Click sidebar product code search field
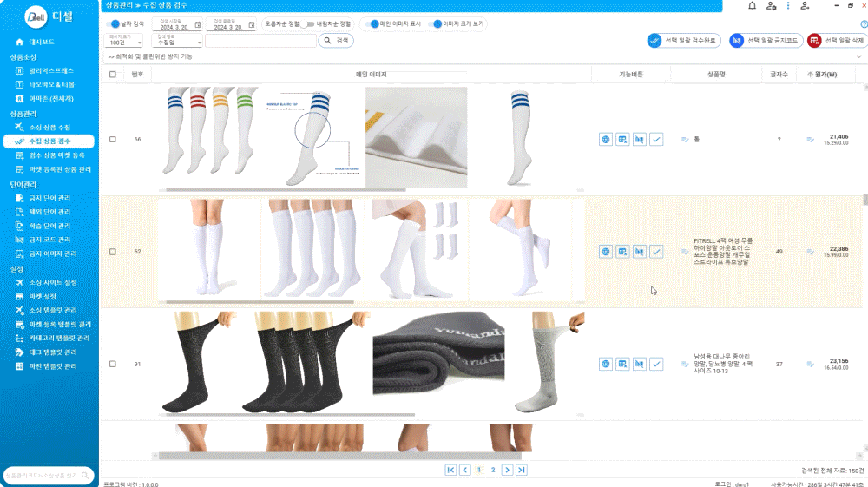The width and height of the screenshot is (868, 487). point(48,476)
